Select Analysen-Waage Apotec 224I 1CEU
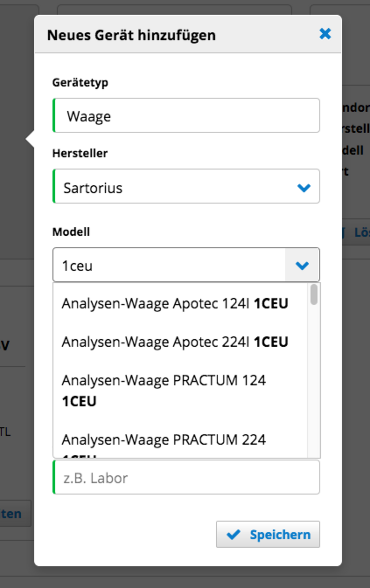370x588 pixels. pos(180,342)
